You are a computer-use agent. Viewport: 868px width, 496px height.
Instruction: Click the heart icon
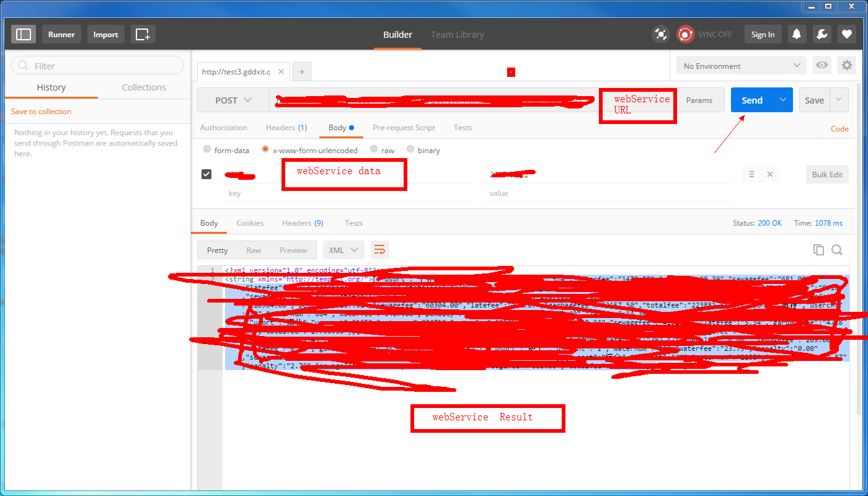point(847,34)
